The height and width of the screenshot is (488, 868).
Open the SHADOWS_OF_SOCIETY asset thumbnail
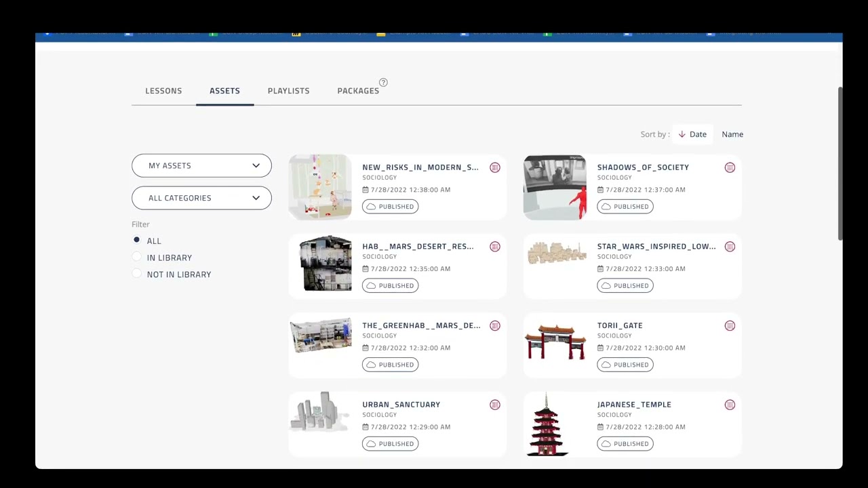[x=555, y=187]
